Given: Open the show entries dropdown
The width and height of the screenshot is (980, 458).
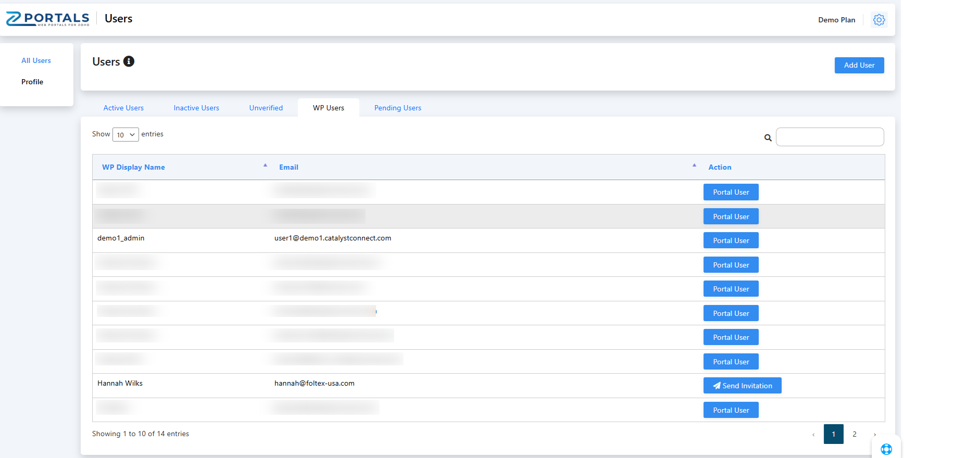Looking at the screenshot, I should point(125,135).
